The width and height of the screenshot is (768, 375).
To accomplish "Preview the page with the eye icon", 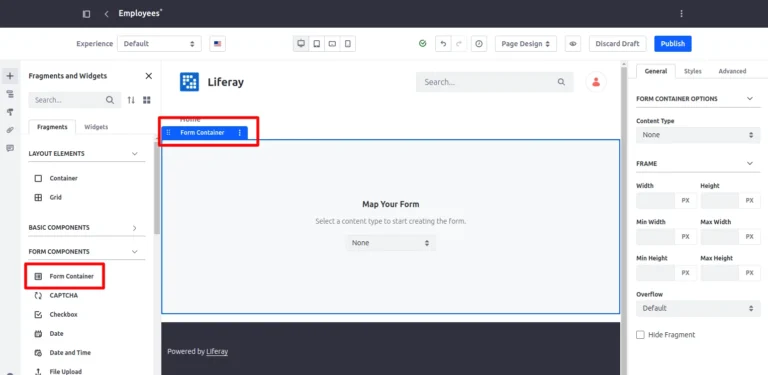I will [x=573, y=44].
